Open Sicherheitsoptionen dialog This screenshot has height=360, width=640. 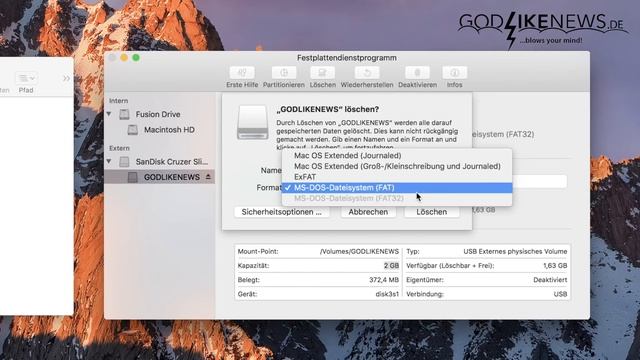(282, 212)
